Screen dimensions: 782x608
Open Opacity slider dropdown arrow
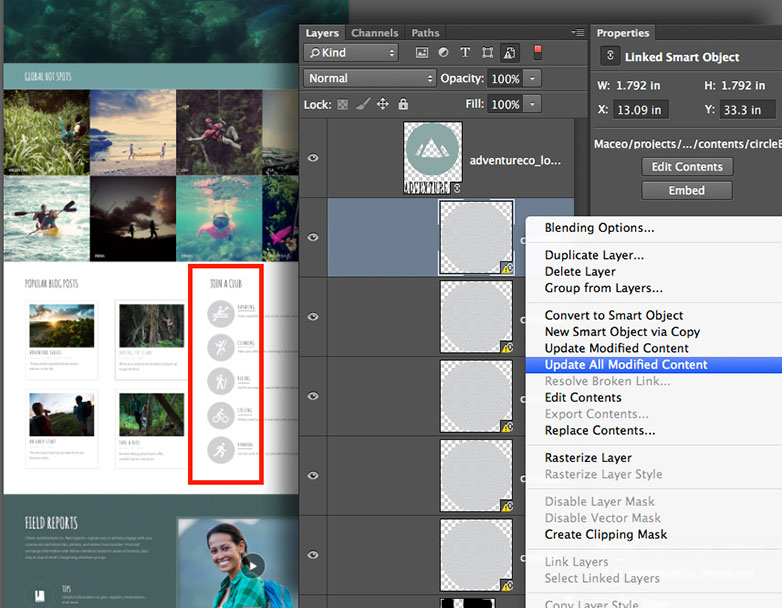[x=532, y=78]
